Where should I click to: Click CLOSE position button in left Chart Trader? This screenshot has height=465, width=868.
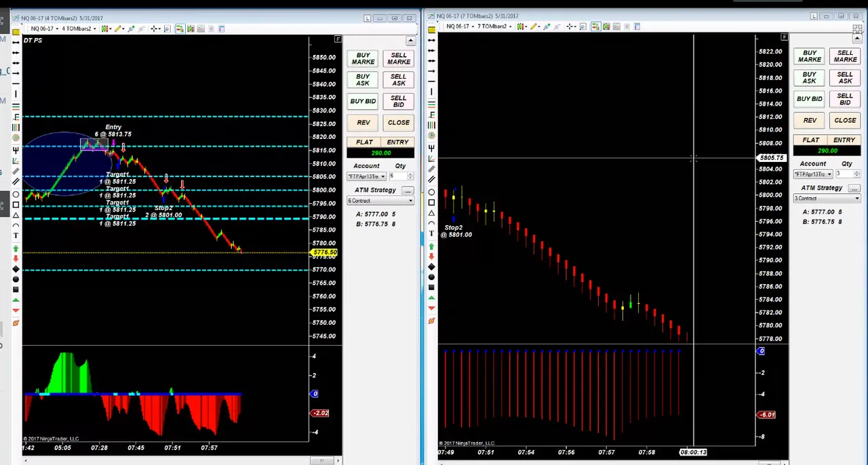pyautogui.click(x=398, y=123)
